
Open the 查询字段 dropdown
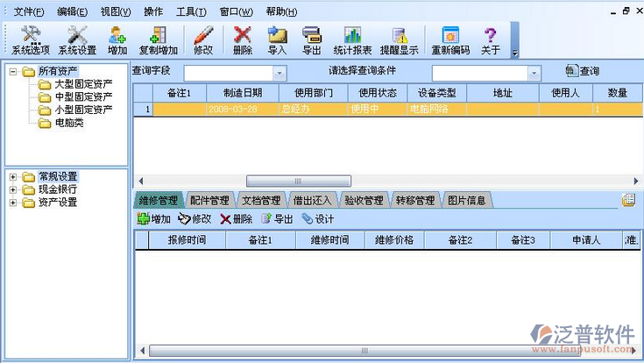280,73
